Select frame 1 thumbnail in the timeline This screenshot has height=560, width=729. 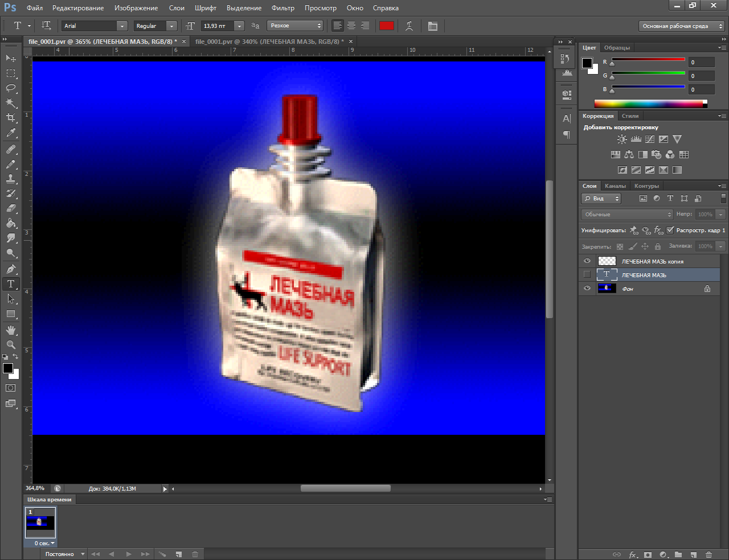click(x=40, y=522)
